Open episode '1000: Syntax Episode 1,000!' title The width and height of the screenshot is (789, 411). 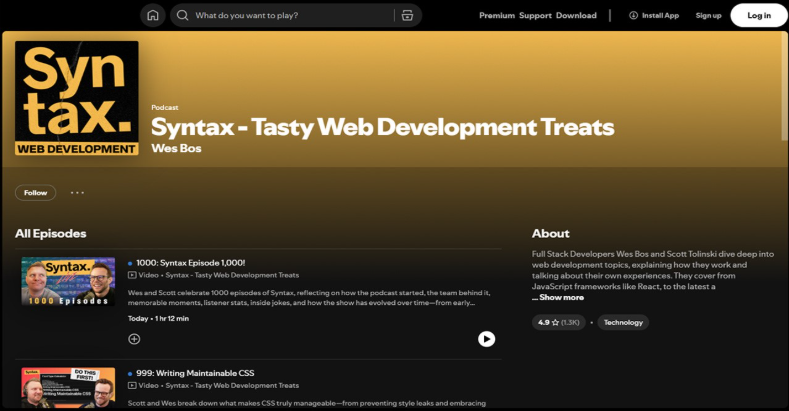(190, 263)
